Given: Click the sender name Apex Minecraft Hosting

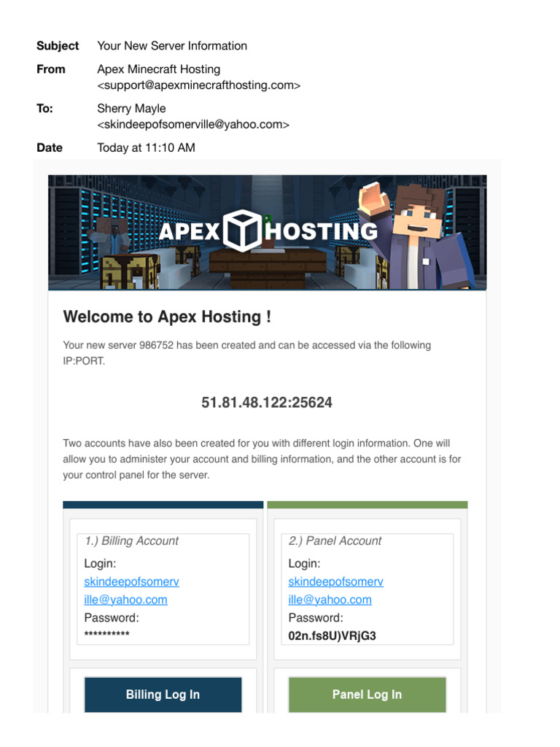Looking at the screenshot, I should [158, 69].
